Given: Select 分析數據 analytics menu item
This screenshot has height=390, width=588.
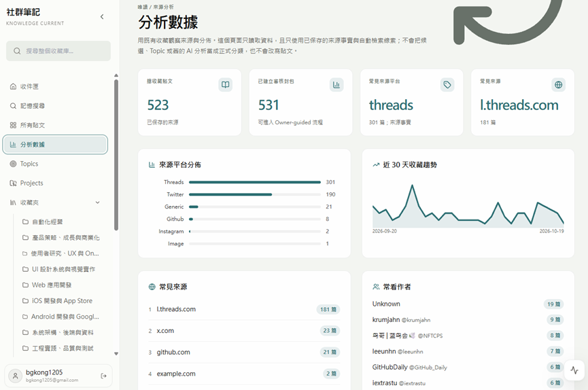Looking at the screenshot, I should [55, 145].
